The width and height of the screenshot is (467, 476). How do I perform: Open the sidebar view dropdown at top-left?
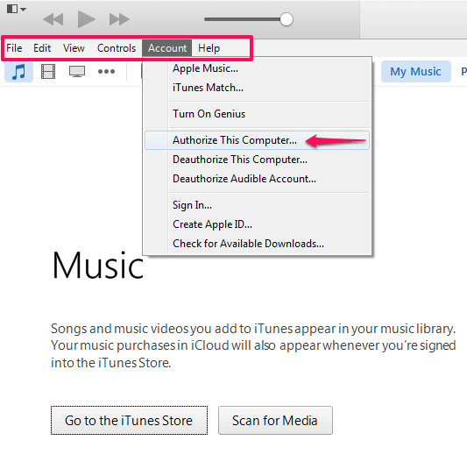[17, 9]
